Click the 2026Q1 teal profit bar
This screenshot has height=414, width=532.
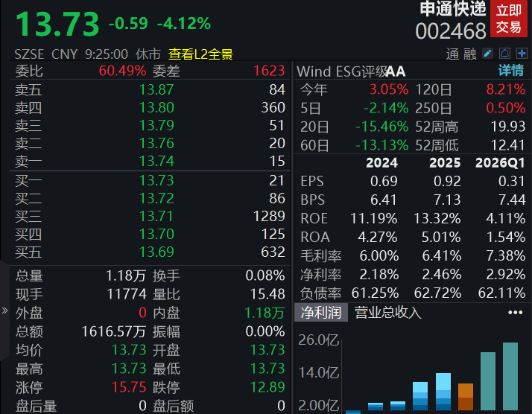[x=510, y=376]
